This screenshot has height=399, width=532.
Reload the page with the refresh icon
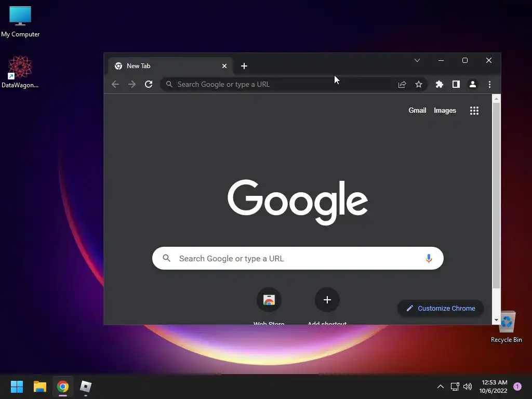tap(149, 84)
